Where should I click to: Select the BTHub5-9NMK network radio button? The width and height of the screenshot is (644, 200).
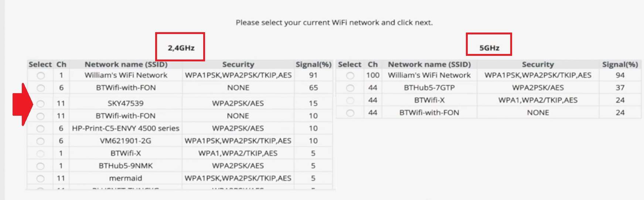[41, 166]
